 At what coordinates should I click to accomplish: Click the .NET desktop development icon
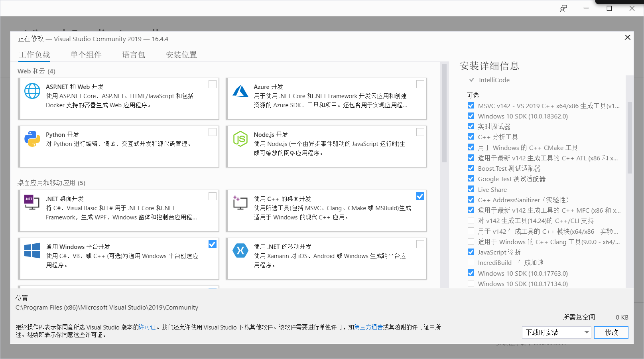click(x=32, y=203)
